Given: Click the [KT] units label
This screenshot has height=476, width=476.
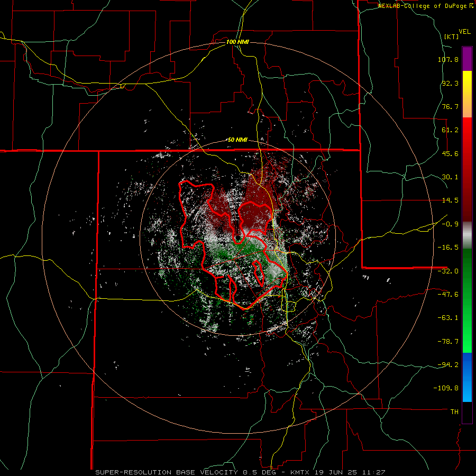Looking at the screenshot, I should tap(451, 36).
